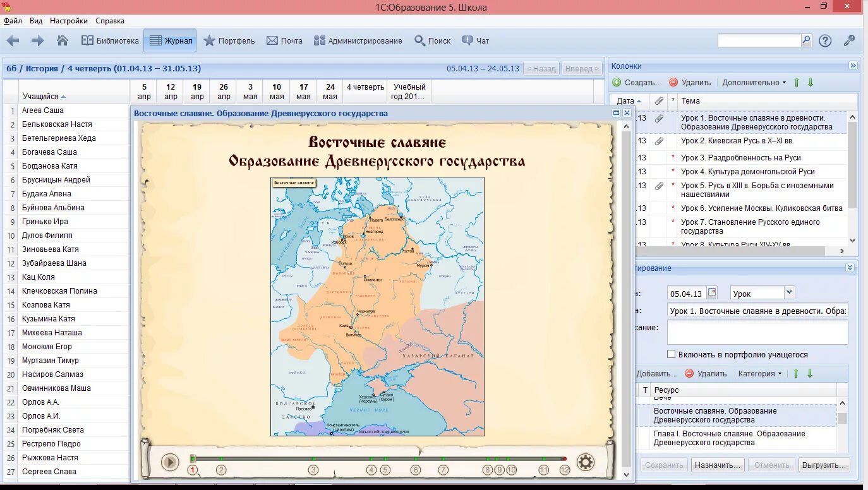Switch to Журнал section

tap(171, 40)
